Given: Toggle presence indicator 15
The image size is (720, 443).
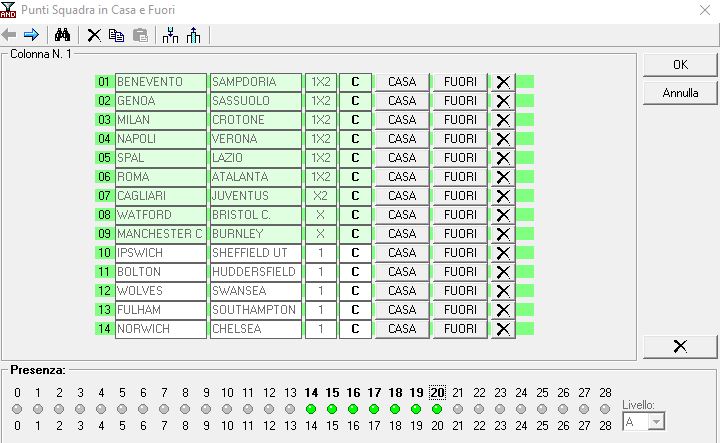Looking at the screenshot, I should pos(332,409).
